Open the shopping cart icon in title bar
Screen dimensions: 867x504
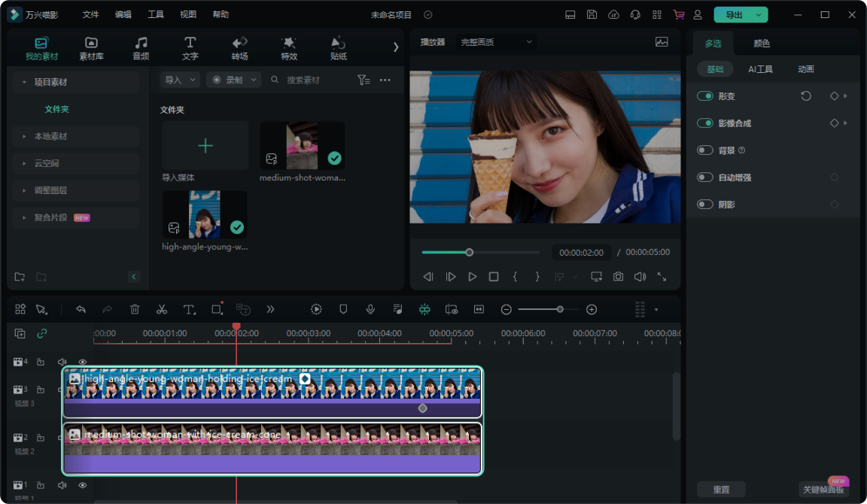tap(678, 14)
